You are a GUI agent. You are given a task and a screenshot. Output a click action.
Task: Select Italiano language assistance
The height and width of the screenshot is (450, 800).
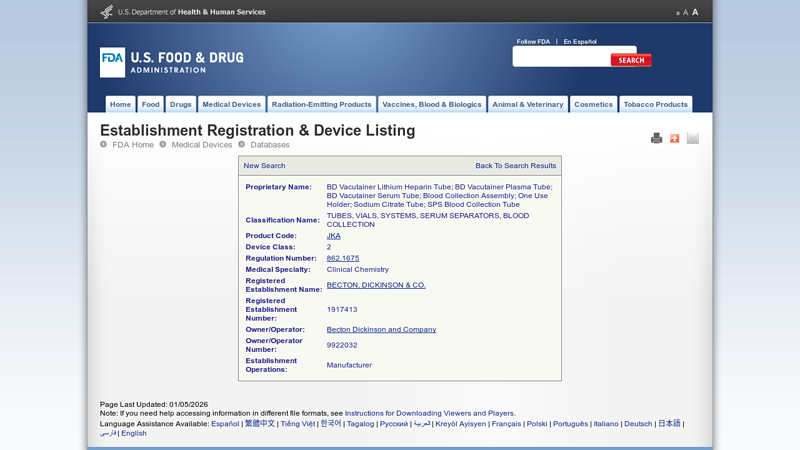(x=606, y=424)
